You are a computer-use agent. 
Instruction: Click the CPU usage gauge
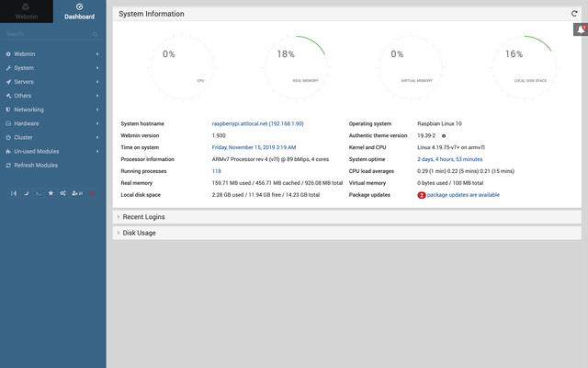coord(182,67)
